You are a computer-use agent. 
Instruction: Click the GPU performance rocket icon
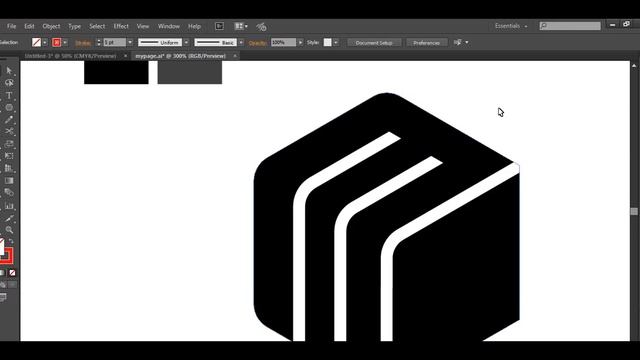click(261, 27)
